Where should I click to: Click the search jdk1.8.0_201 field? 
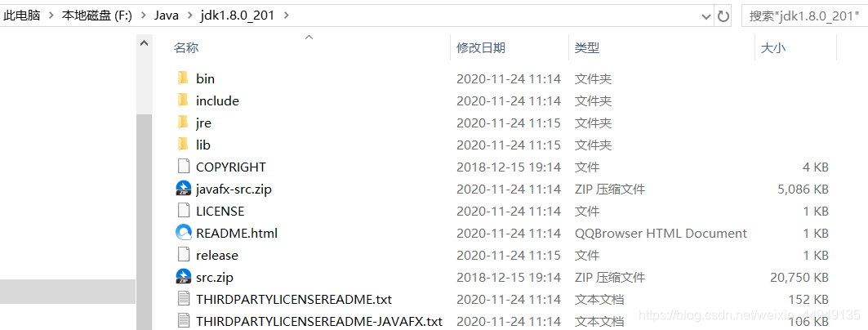804,16
